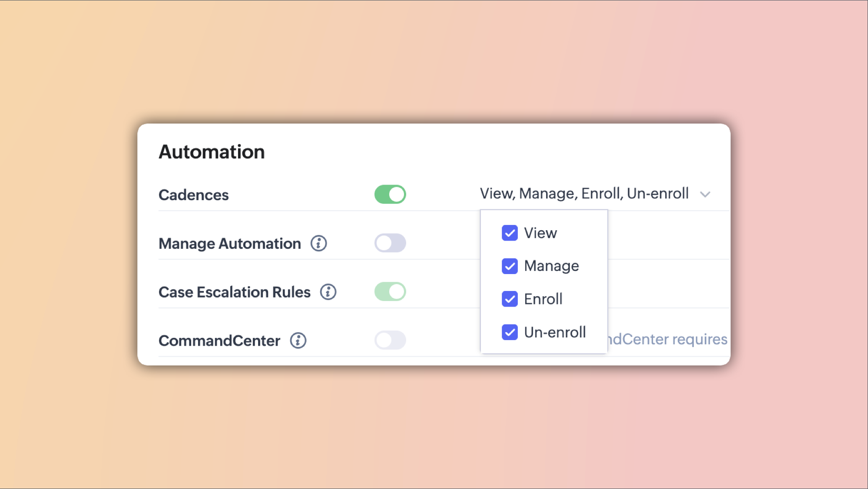Switch on the CommandCenter toggle

[x=390, y=340]
